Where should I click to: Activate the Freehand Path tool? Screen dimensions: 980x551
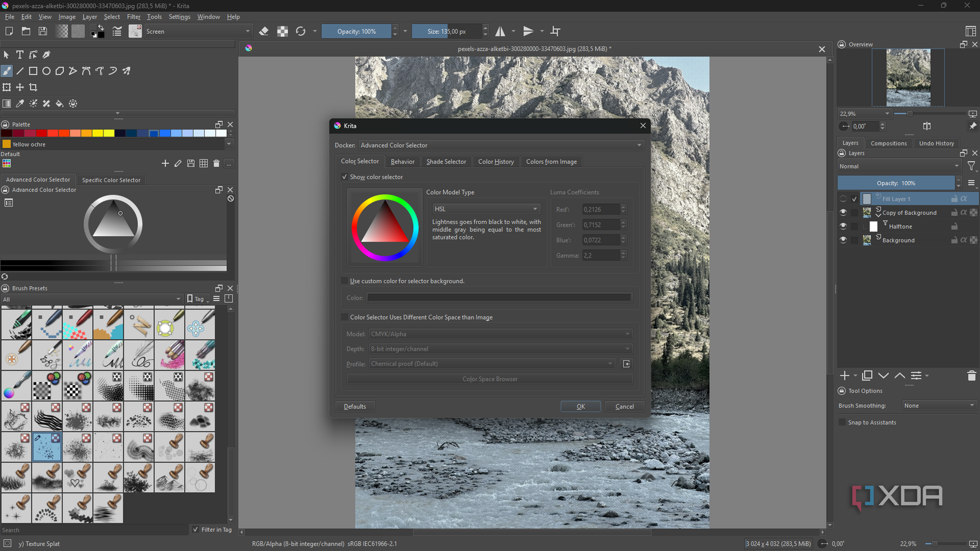point(99,71)
